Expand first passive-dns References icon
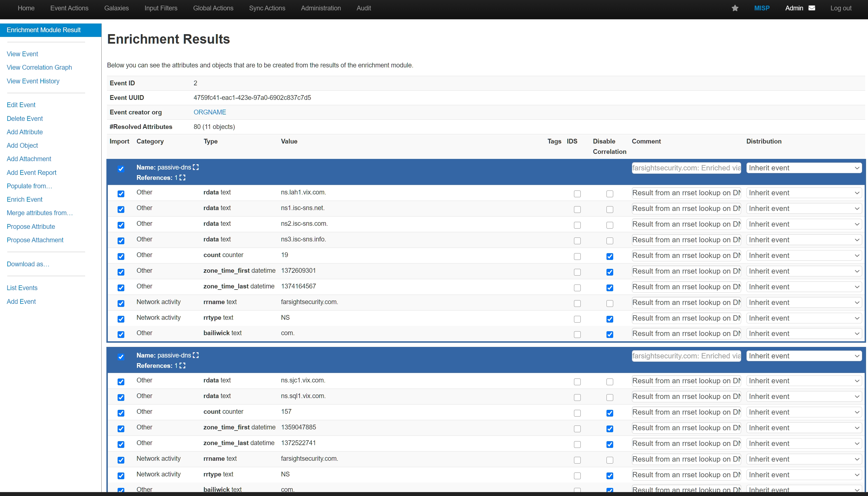The width and height of the screenshot is (868, 496). [182, 177]
